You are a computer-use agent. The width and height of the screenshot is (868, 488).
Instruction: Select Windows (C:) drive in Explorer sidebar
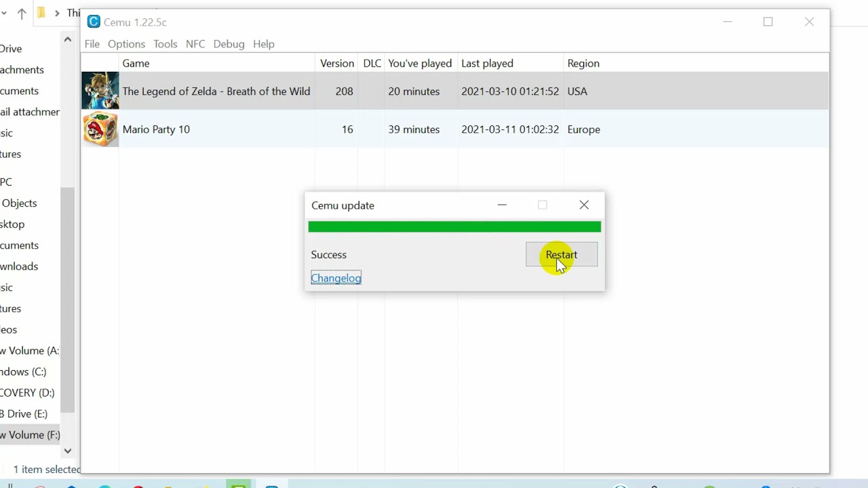(x=23, y=372)
